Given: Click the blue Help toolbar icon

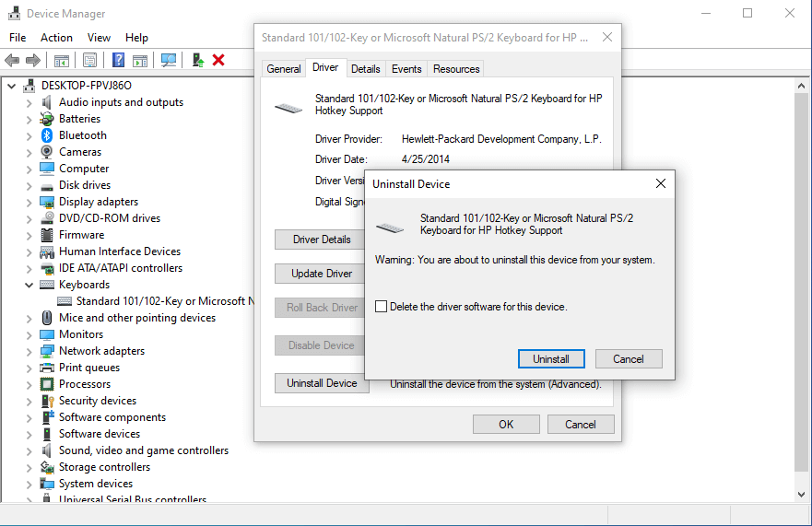Looking at the screenshot, I should (118, 61).
